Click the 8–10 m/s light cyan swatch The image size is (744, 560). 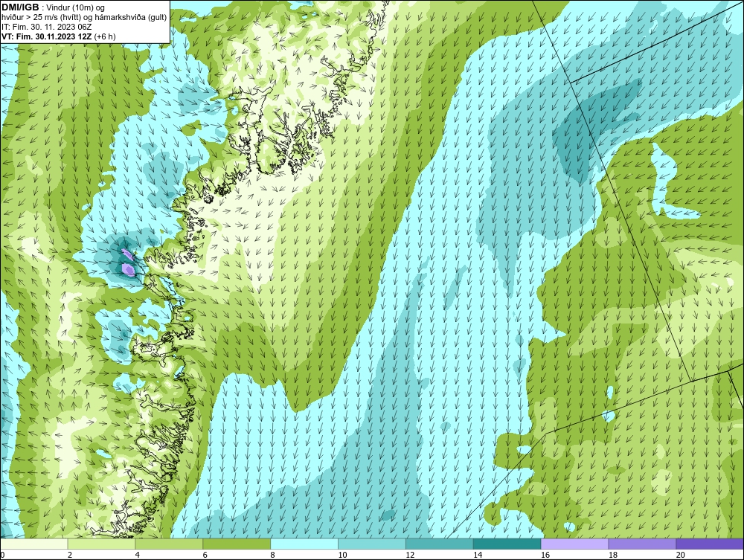(304, 544)
